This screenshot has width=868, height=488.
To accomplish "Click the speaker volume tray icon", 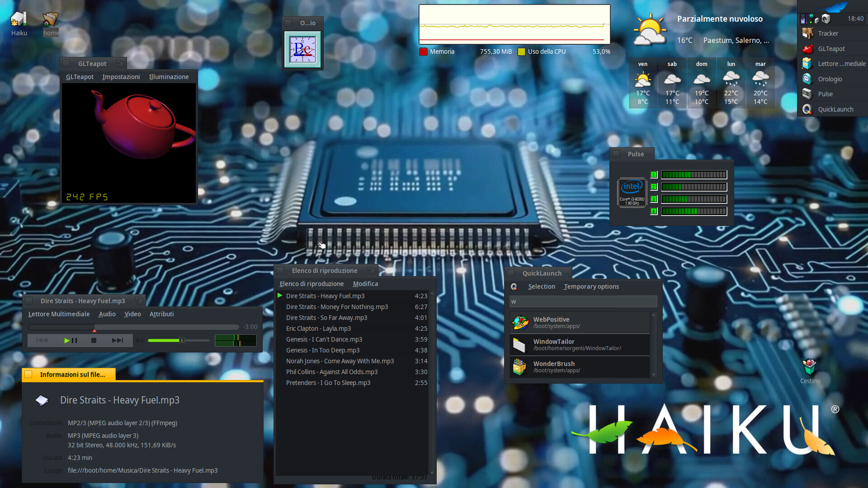I will 826,19.
